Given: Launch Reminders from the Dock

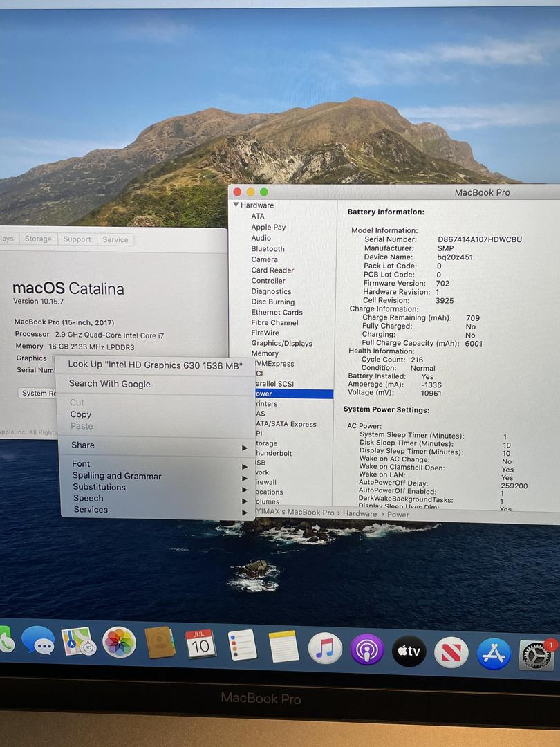Looking at the screenshot, I should click(x=243, y=645).
